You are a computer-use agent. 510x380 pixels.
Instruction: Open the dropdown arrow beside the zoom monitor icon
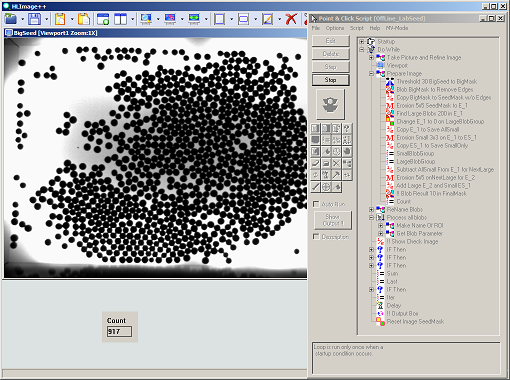158,19
